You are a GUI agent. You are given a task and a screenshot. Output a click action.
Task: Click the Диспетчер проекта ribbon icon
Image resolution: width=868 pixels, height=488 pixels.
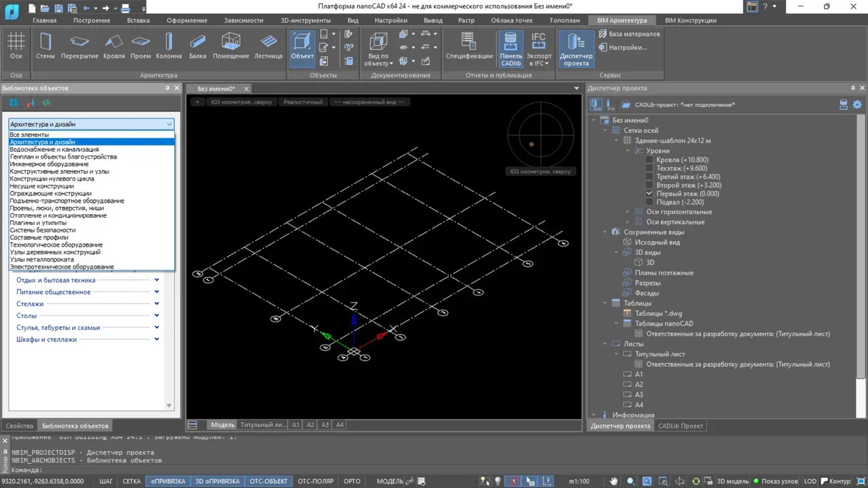click(x=576, y=46)
